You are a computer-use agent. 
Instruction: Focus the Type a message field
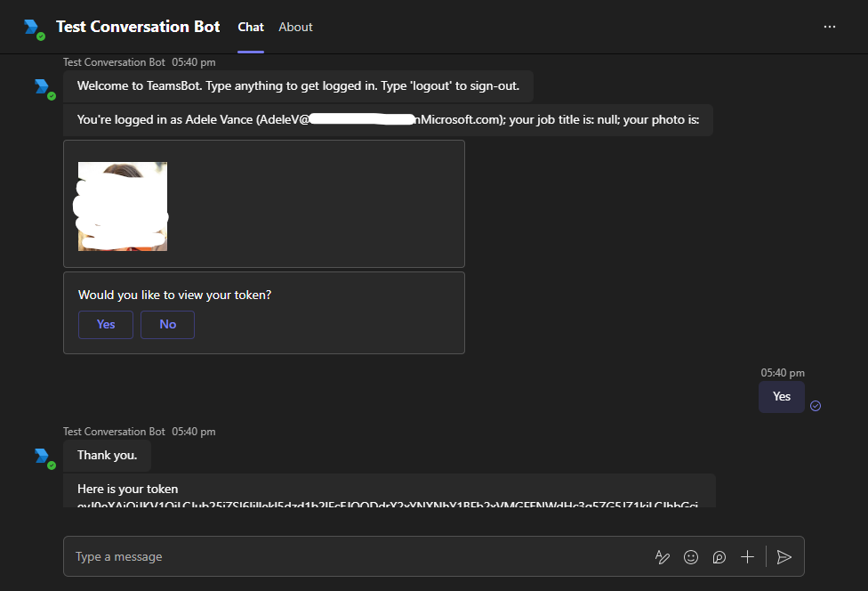(433, 556)
